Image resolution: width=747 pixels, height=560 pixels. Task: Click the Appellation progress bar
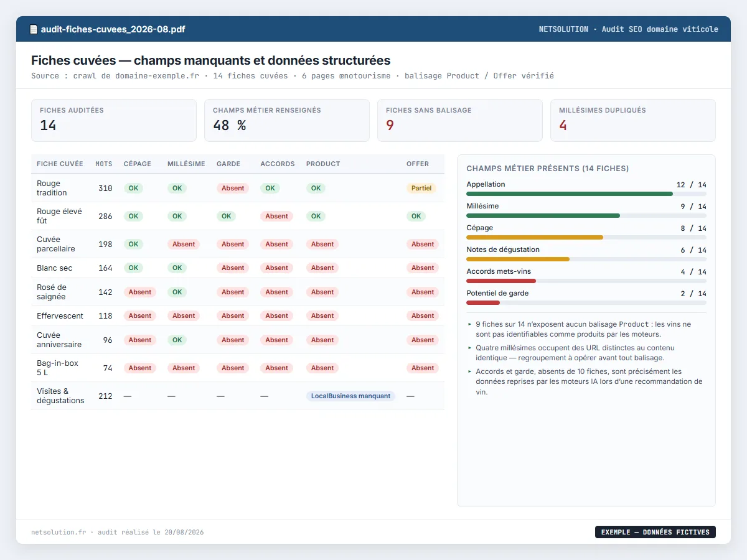[586, 194]
